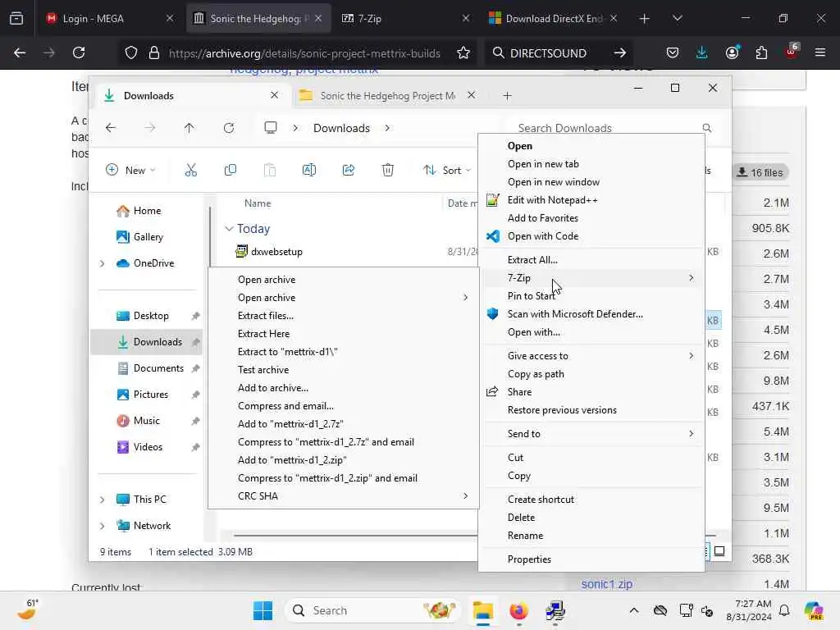This screenshot has height=630, width=840.
Task: Open Firefox account icon
Action: [x=732, y=52]
